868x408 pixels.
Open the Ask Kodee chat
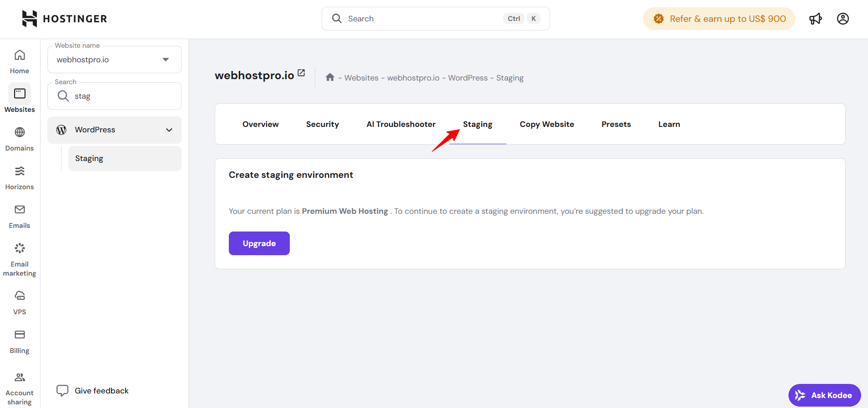(824, 395)
